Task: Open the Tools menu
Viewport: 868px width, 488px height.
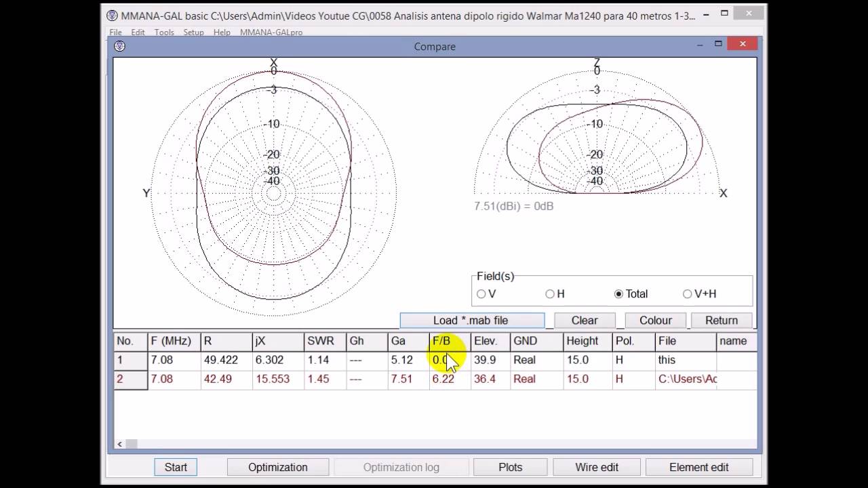Action: [x=164, y=32]
